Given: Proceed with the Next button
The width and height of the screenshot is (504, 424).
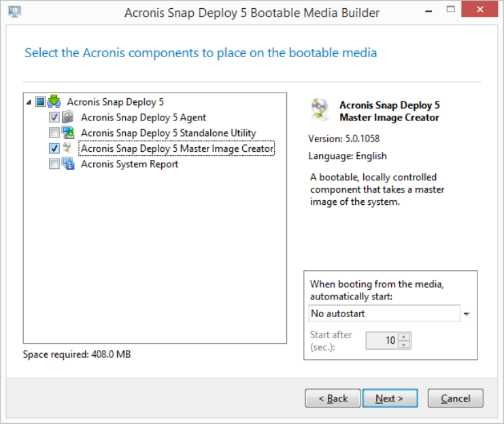Looking at the screenshot, I should (x=390, y=398).
